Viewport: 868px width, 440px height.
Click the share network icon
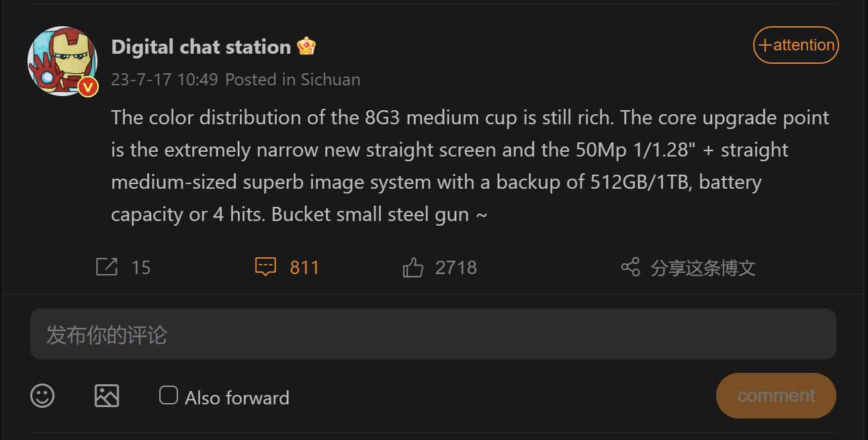coord(630,267)
